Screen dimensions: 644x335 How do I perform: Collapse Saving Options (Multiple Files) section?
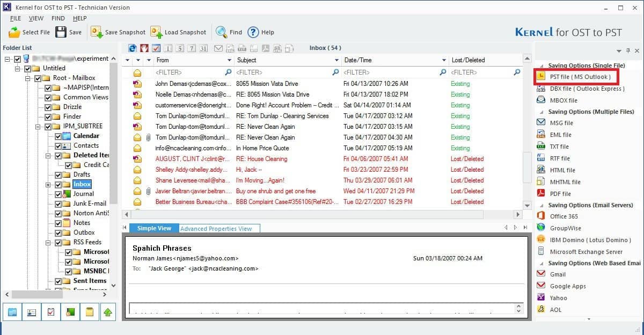(x=541, y=112)
